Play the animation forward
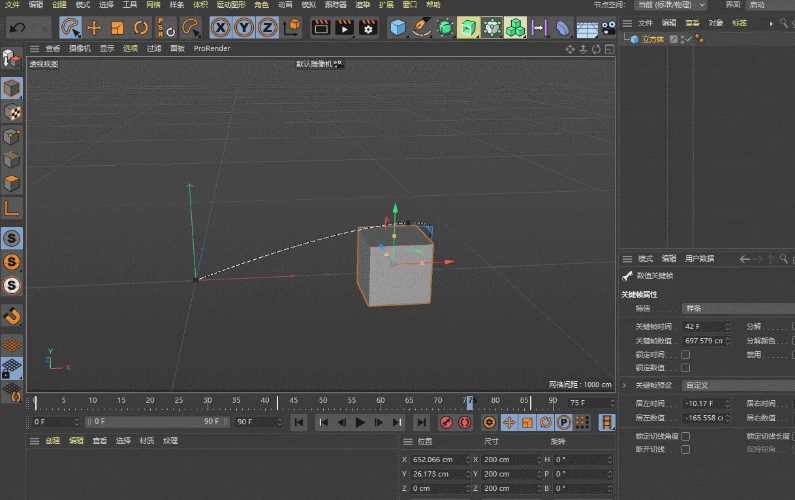Image resolution: width=795 pixels, height=500 pixels. pyautogui.click(x=360, y=422)
